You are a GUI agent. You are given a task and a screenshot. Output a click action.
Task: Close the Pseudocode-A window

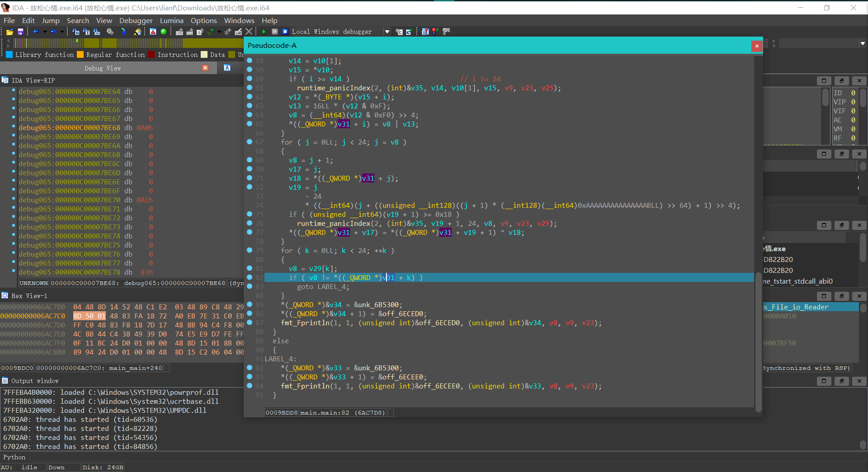coord(757,46)
